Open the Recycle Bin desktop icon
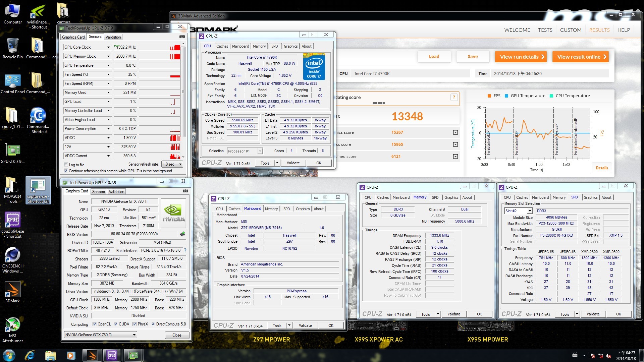The width and height of the screenshot is (644, 362). pyautogui.click(x=13, y=49)
